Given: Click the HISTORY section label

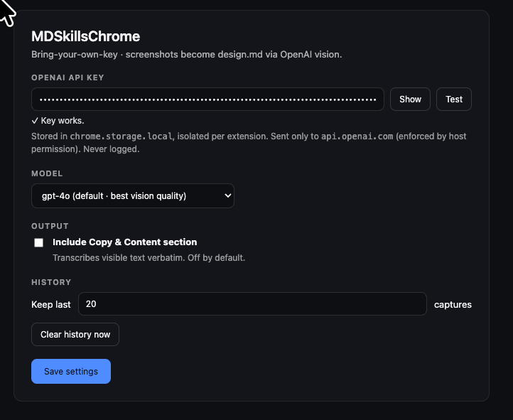Looking at the screenshot, I should click(x=51, y=282).
